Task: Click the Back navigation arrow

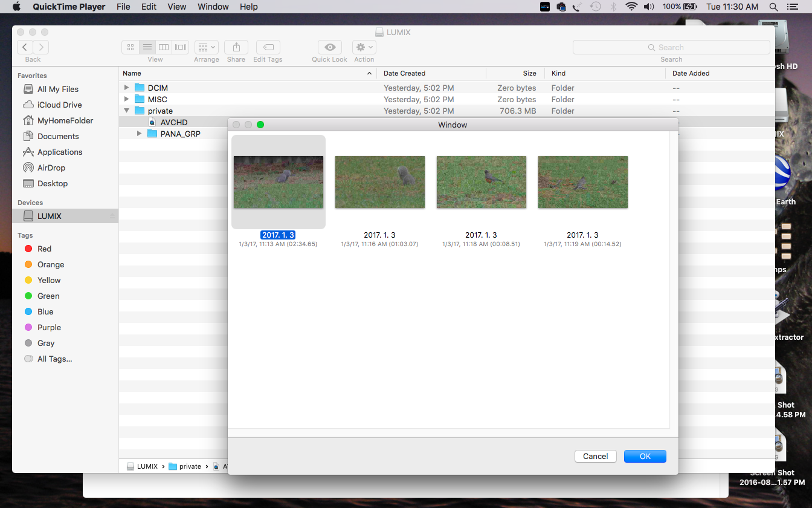Action: (25, 47)
